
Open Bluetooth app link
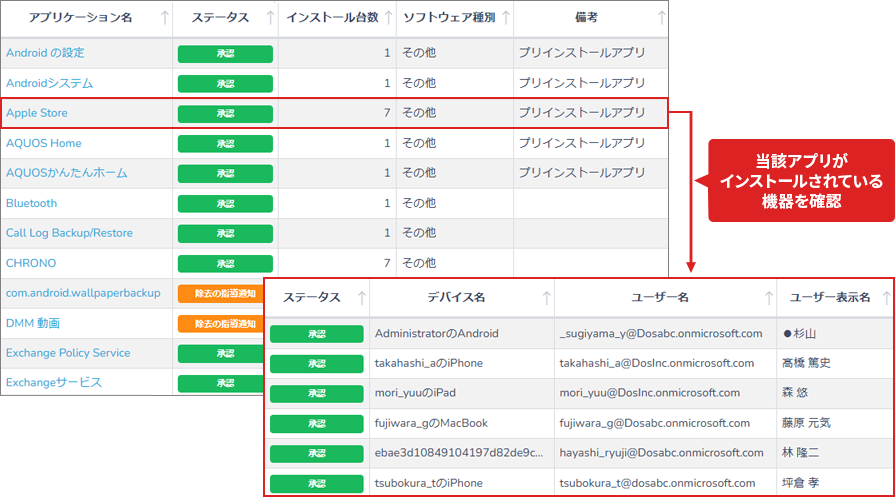(x=31, y=203)
